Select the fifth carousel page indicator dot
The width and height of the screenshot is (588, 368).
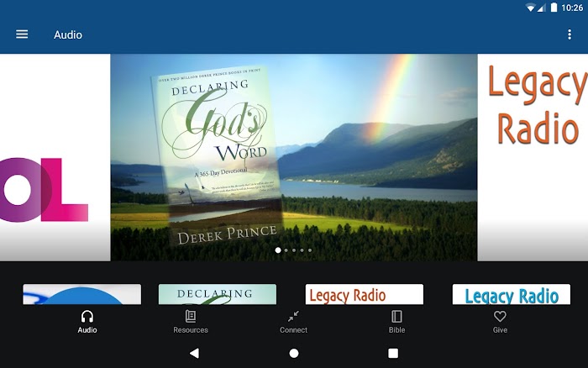click(310, 250)
